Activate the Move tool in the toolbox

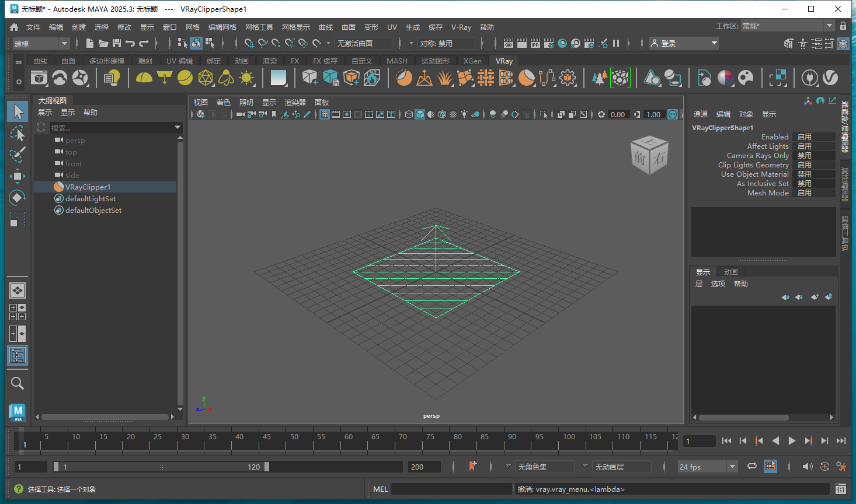(17, 176)
